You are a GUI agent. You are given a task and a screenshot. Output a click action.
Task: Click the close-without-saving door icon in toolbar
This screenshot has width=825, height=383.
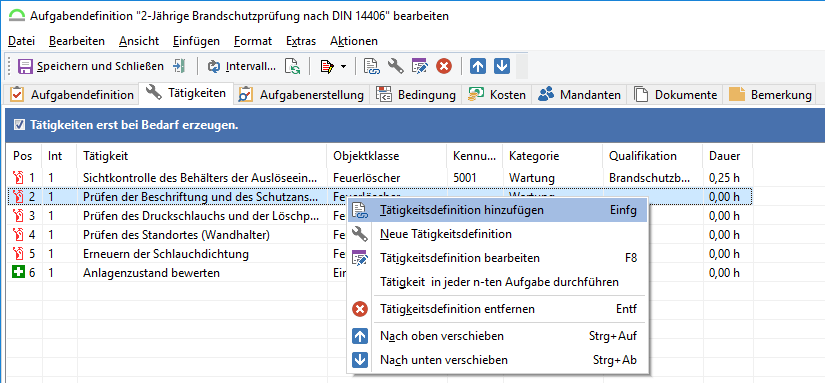pyautogui.click(x=179, y=66)
